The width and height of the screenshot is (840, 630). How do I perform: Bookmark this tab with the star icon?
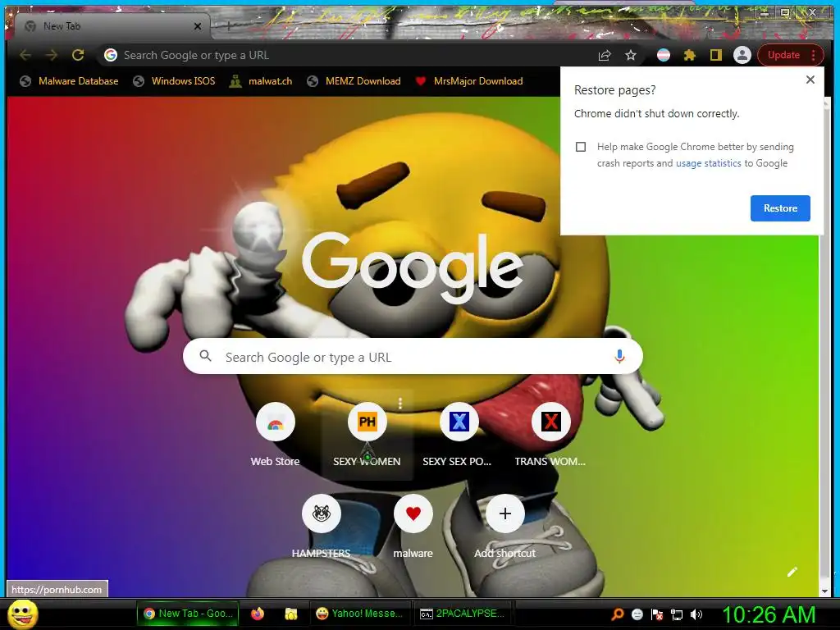point(631,55)
